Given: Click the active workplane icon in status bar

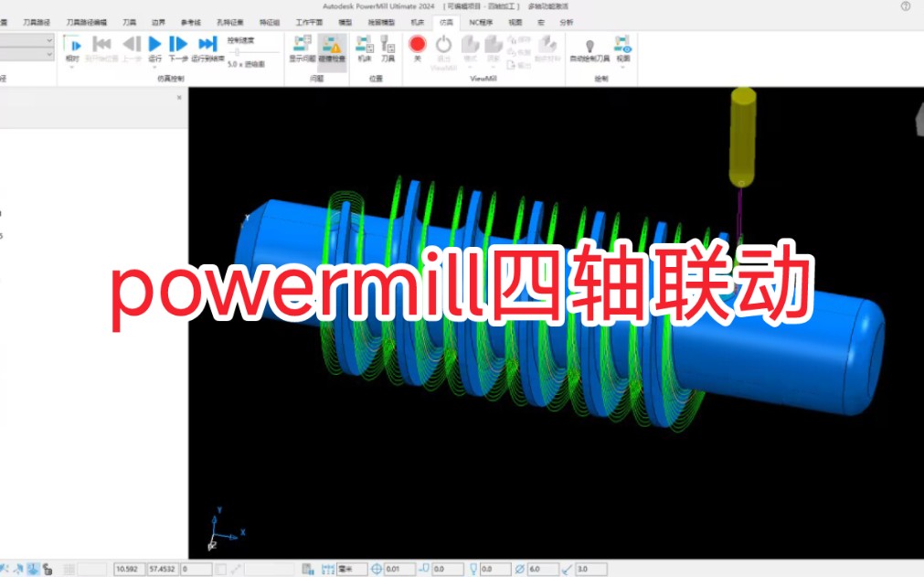Looking at the screenshot, I should click(x=33, y=569).
